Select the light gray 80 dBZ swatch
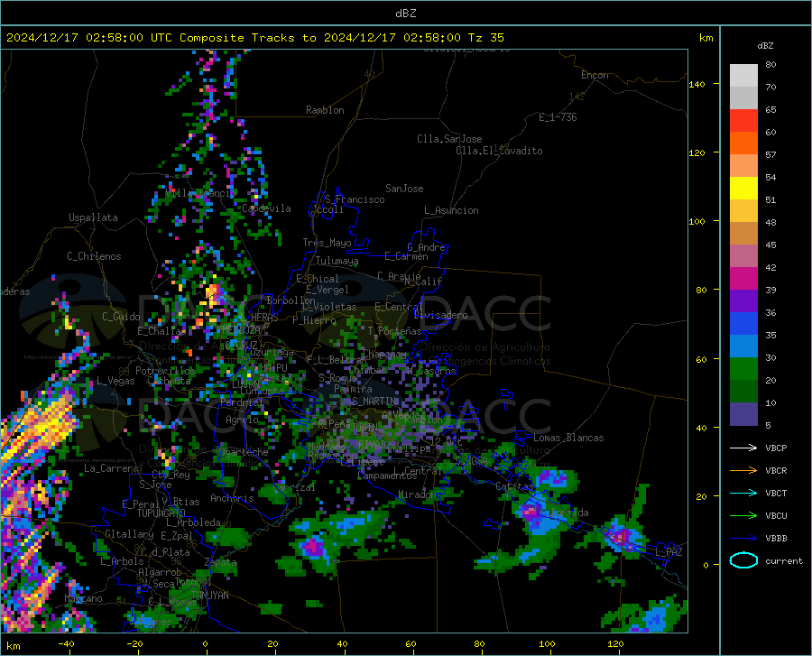 click(x=743, y=76)
